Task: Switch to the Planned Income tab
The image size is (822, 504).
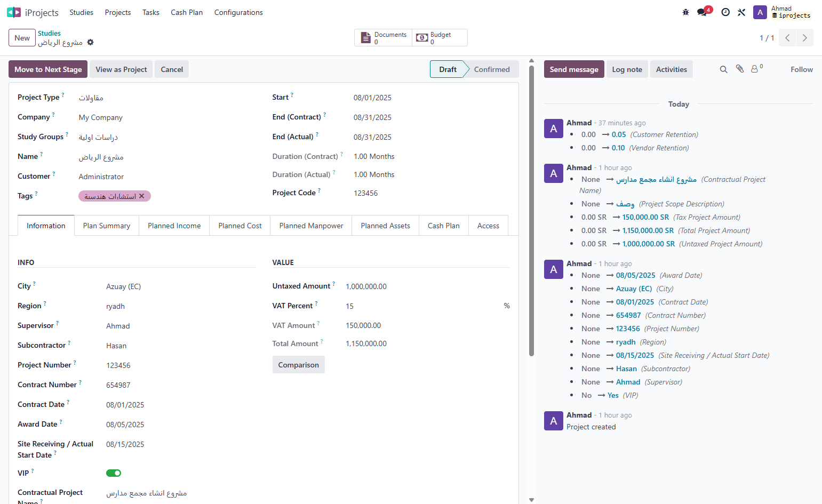Action: click(174, 226)
